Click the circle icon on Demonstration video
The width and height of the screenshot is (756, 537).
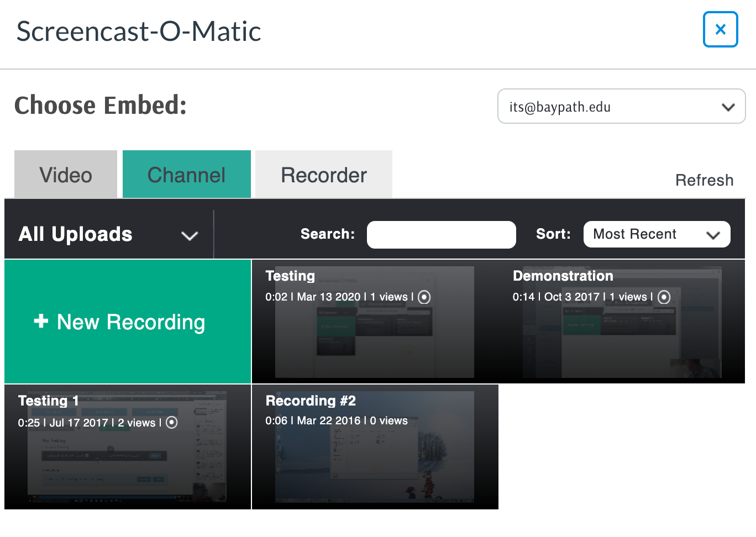click(x=664, y=297)
